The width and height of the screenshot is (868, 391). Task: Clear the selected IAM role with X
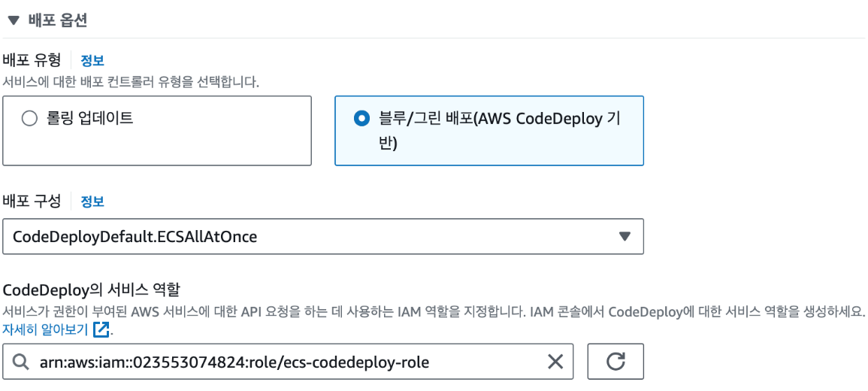tap(555, 362)
